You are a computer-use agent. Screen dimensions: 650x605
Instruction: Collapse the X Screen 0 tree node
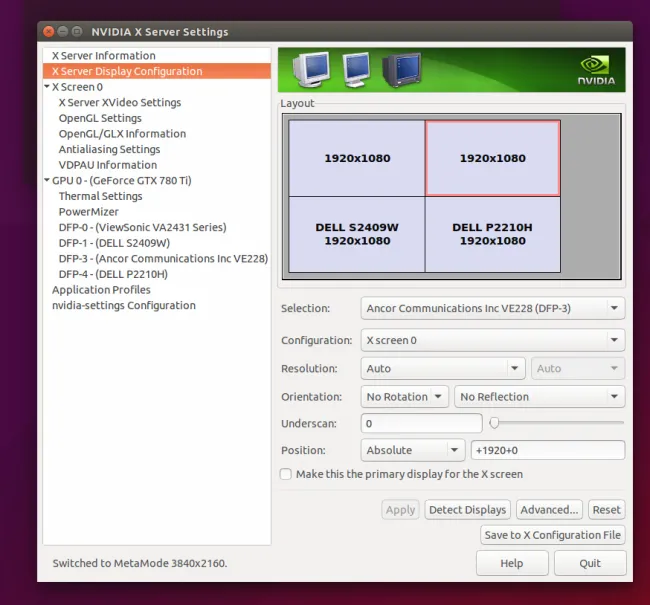tap(47, 87)
